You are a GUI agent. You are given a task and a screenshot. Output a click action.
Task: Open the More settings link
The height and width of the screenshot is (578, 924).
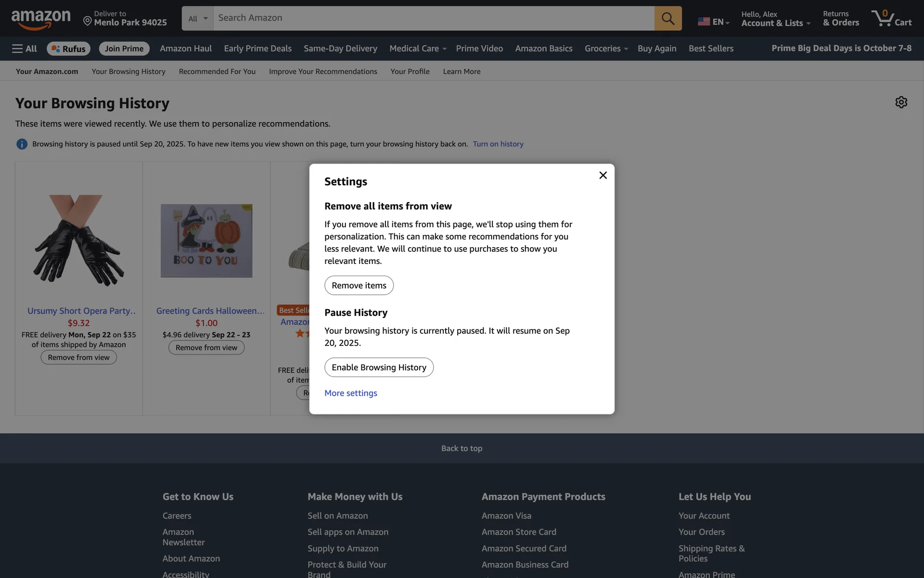350,393
